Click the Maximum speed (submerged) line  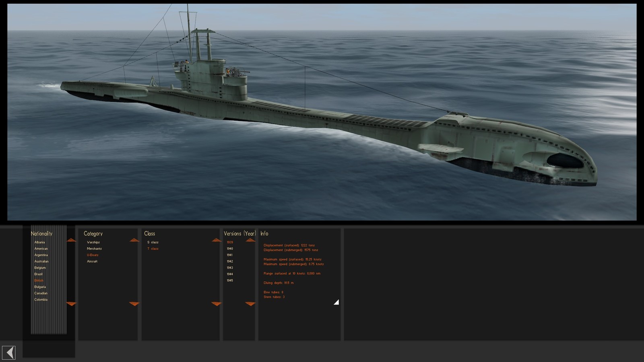[x=294, y=264]
